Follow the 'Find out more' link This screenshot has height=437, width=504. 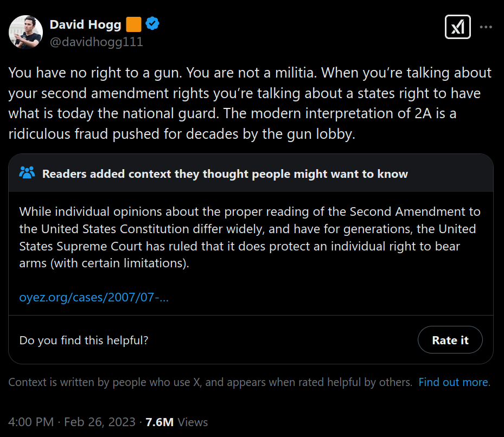(x=454, y=382)
